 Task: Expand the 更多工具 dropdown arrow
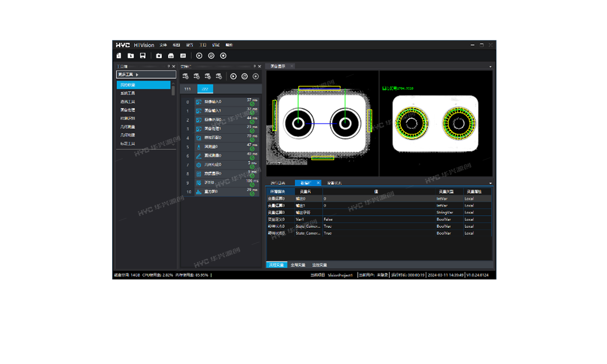(137, 75)
